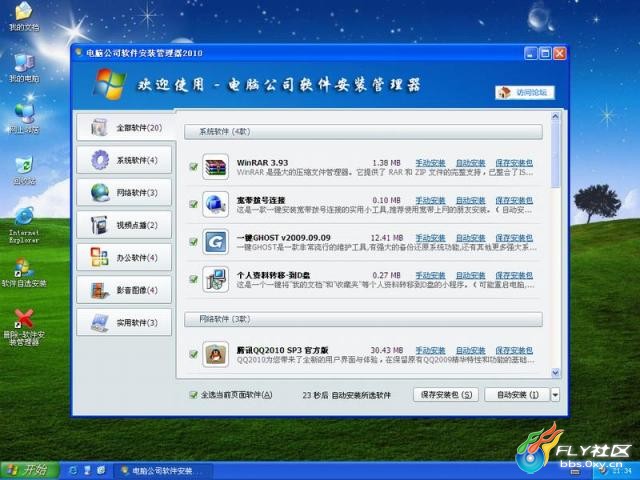Select 软件自选安装 desktop shortcut

click(x=24, y=272)
